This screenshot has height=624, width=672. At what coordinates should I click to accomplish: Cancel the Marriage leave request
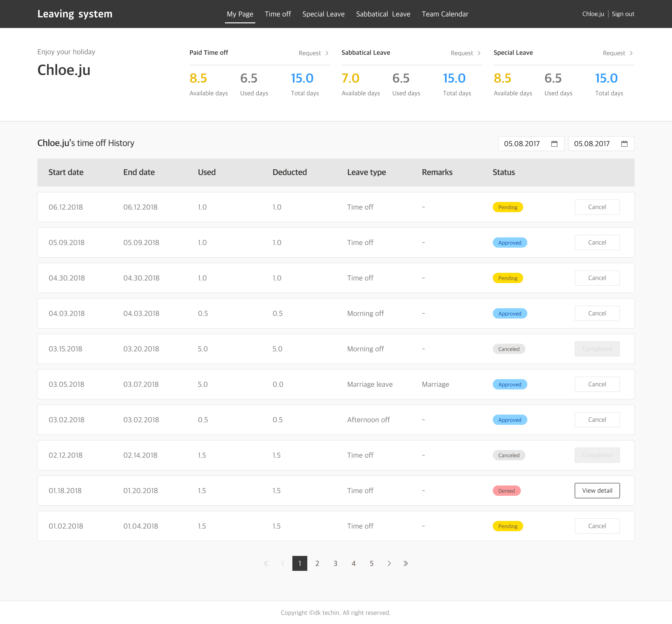[x=597, y=384]
